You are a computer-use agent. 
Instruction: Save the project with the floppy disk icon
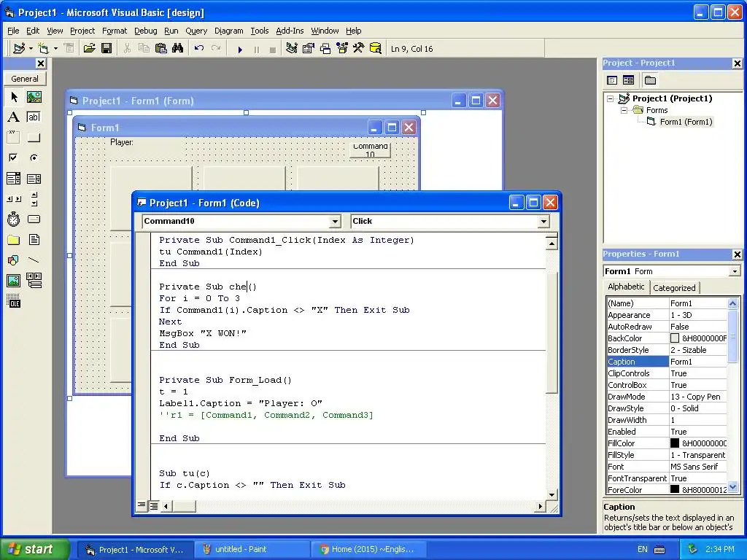107,49
